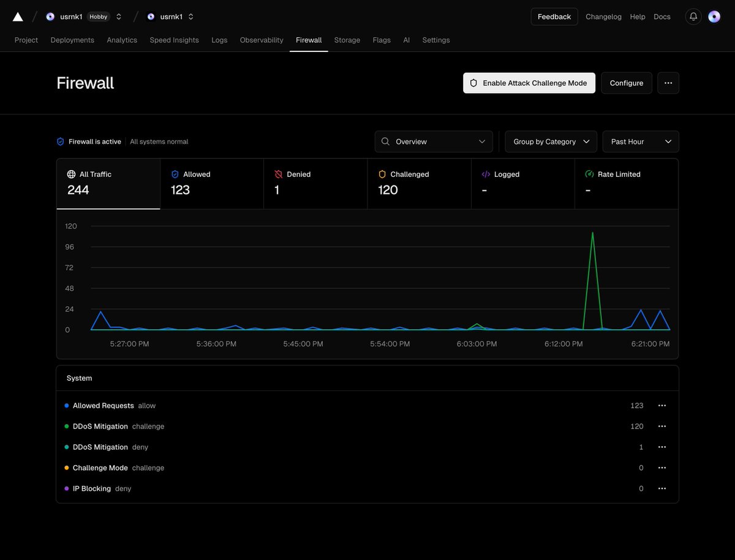Image resolution: width=735 pixels, height=560 pixels.
Task: Click the System section header
Action: (80, 378)
